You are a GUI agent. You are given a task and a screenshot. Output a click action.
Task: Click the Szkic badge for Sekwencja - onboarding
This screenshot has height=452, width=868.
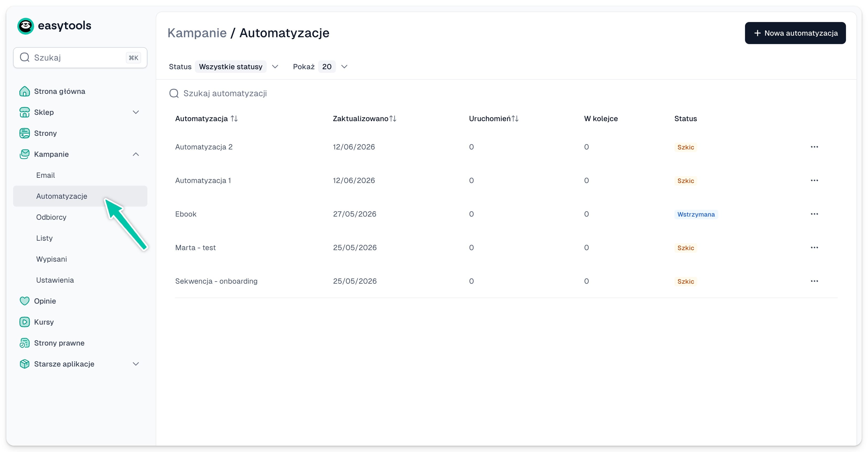pos(685,281)
